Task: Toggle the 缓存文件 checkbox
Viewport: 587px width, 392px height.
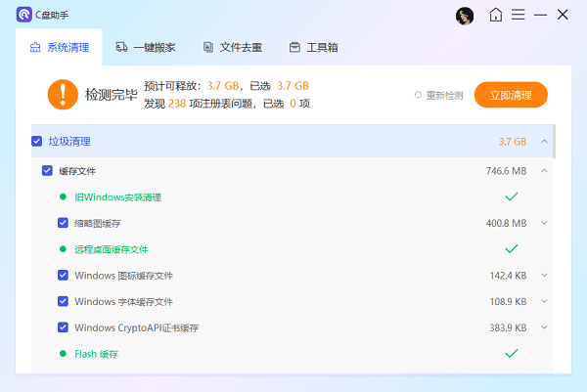Action: [x=47, y=171]
